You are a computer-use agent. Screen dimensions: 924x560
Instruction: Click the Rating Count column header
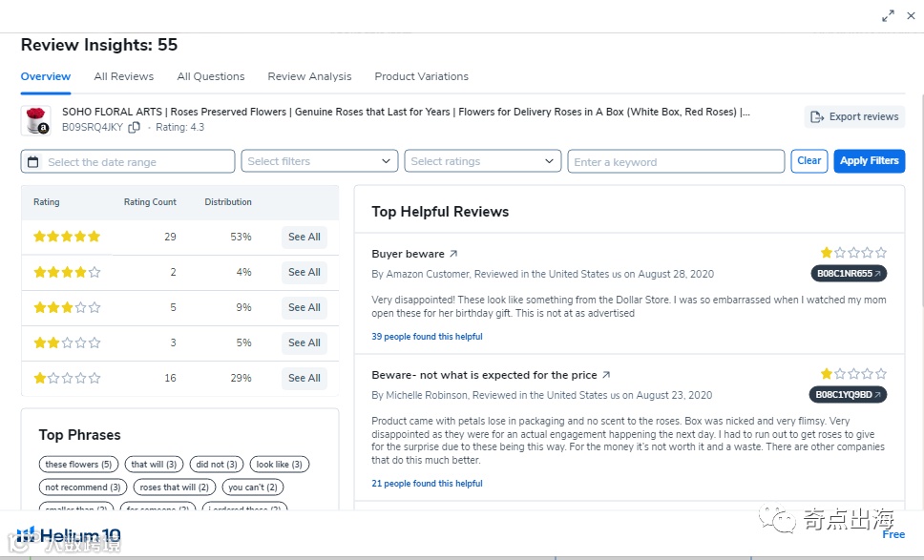(150, 202)
